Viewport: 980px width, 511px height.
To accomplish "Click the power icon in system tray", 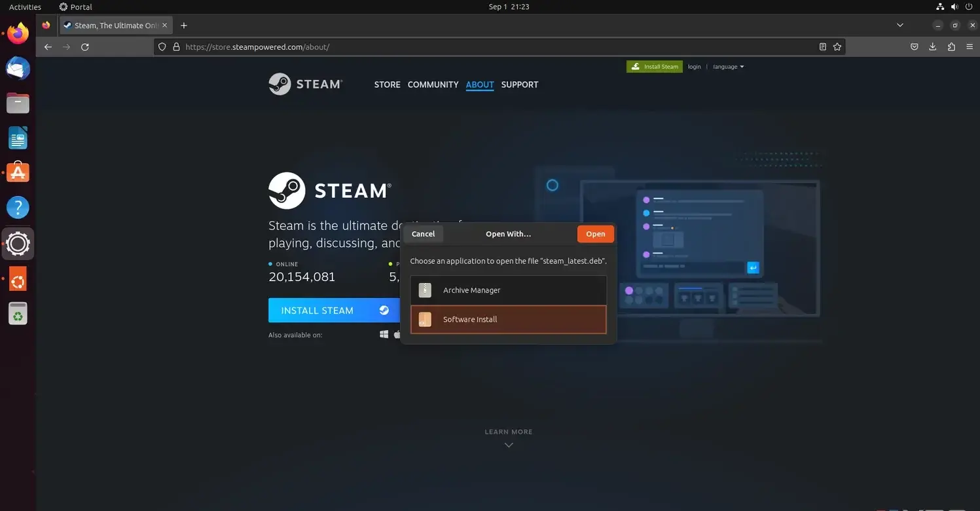I will (970, 7).
